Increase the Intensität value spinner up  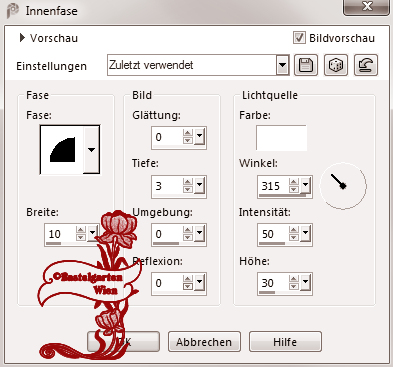294,230
